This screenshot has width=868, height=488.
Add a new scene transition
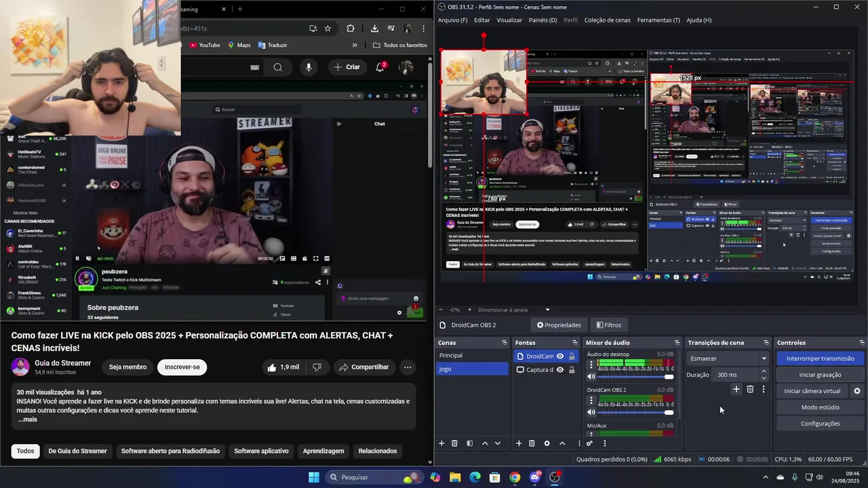(736, 389)
